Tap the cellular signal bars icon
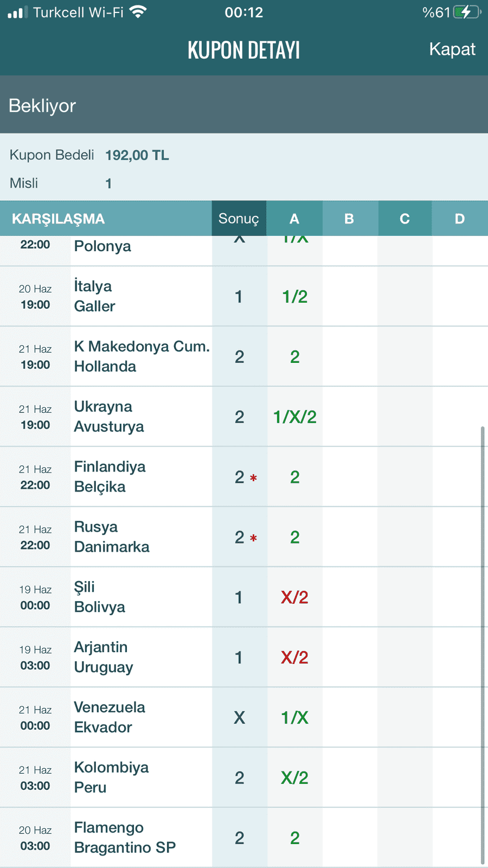The image size is (488, 868). (x=18, y=12)
